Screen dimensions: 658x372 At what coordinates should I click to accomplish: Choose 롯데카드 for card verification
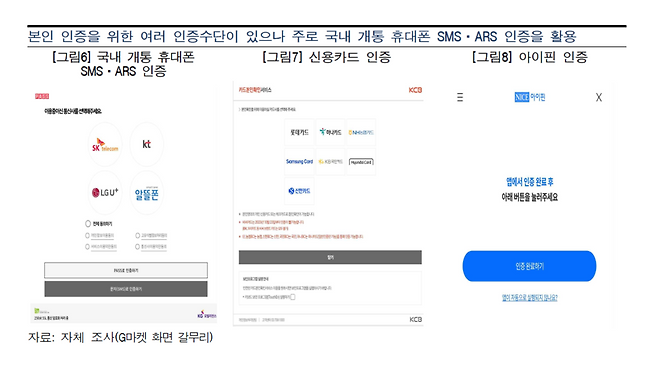299,132
